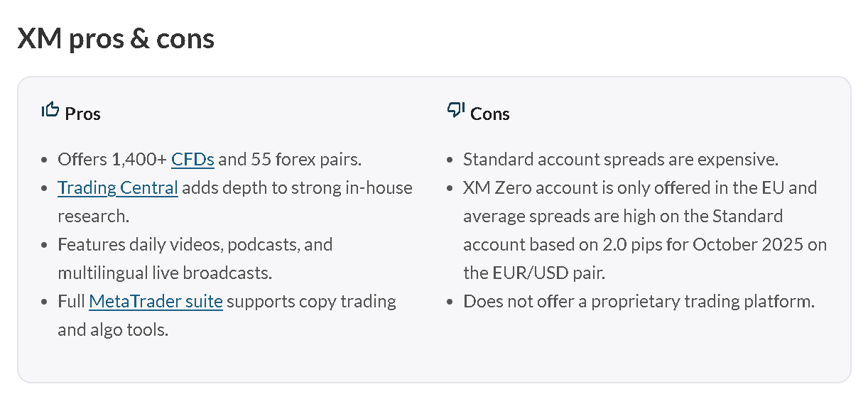Click the 'supports copy trading' text
The image size is (868, 416).
(x=311, y=301)
